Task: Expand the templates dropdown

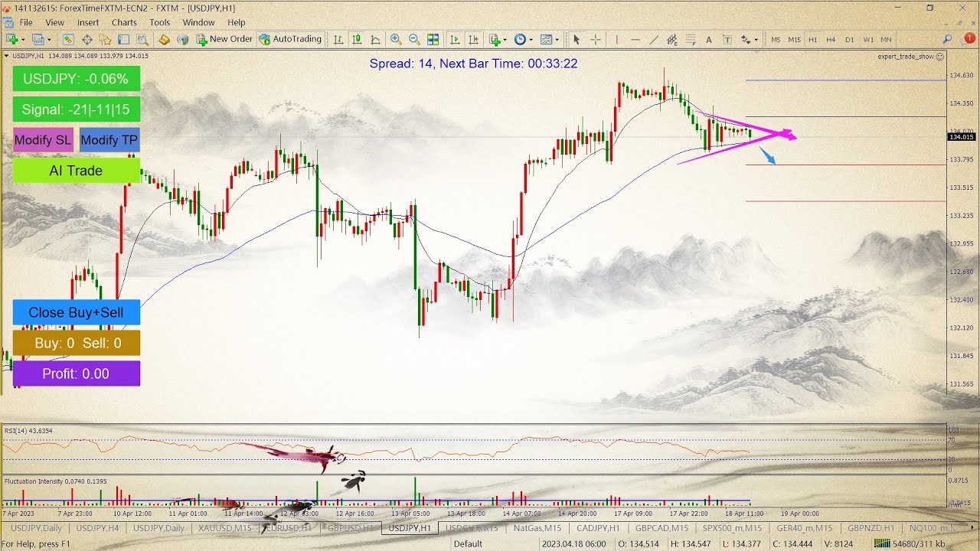Action: [x=557, y=39]
